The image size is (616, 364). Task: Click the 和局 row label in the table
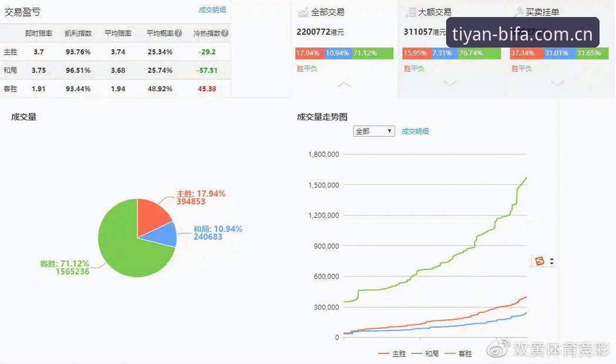pos(10,70)
